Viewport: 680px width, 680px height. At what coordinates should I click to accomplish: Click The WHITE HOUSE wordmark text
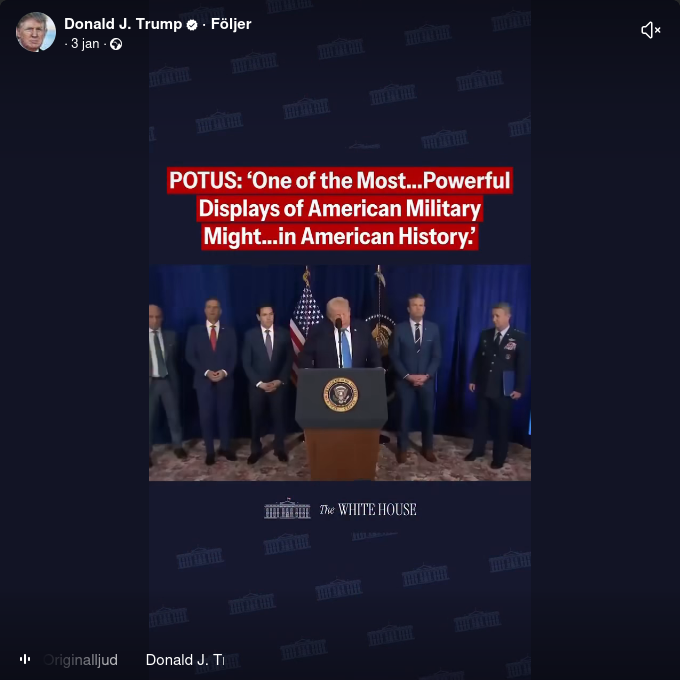368,510
